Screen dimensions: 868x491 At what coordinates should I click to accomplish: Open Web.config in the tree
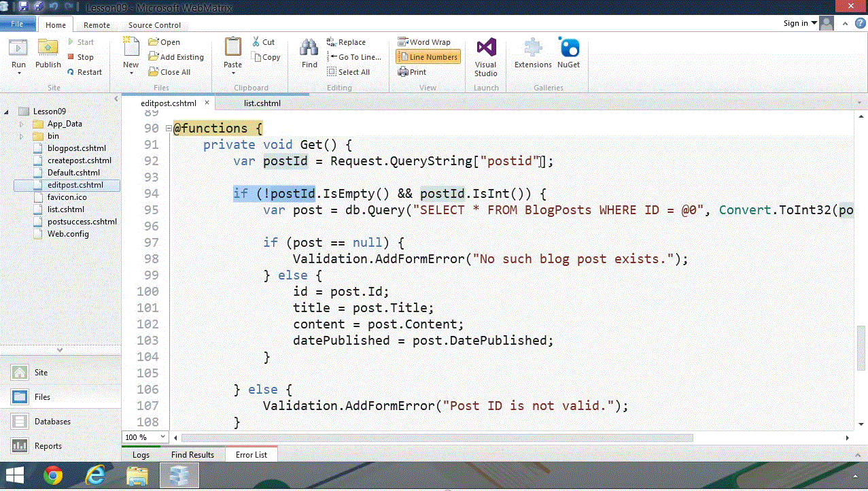pos(68,234)
